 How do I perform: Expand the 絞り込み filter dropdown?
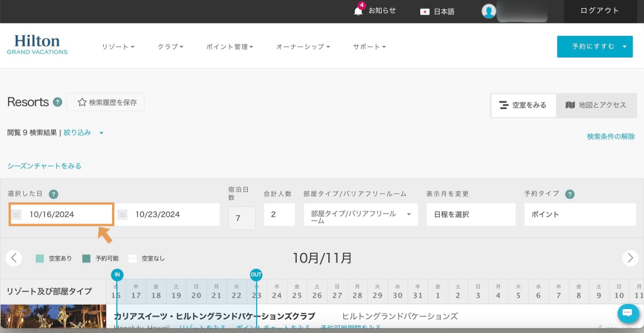point(83,133)
